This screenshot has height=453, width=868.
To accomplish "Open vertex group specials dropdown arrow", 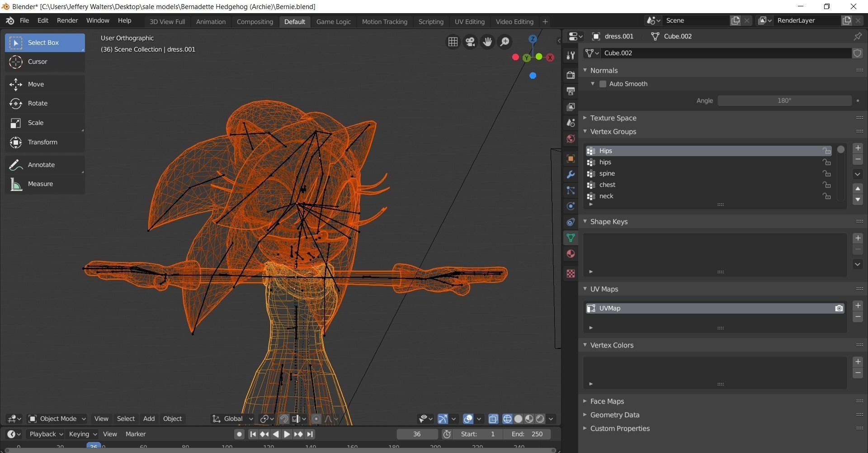I will click(x=858, y=174).
